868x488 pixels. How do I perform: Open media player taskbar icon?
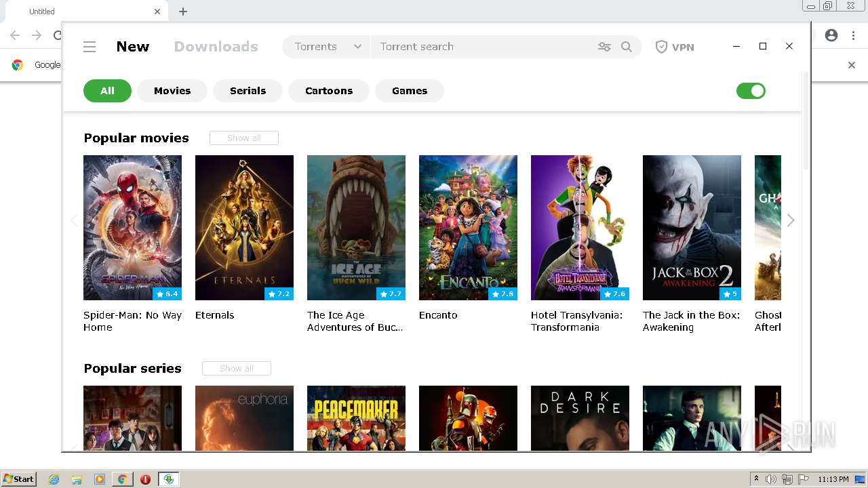[x=100, y=479]
